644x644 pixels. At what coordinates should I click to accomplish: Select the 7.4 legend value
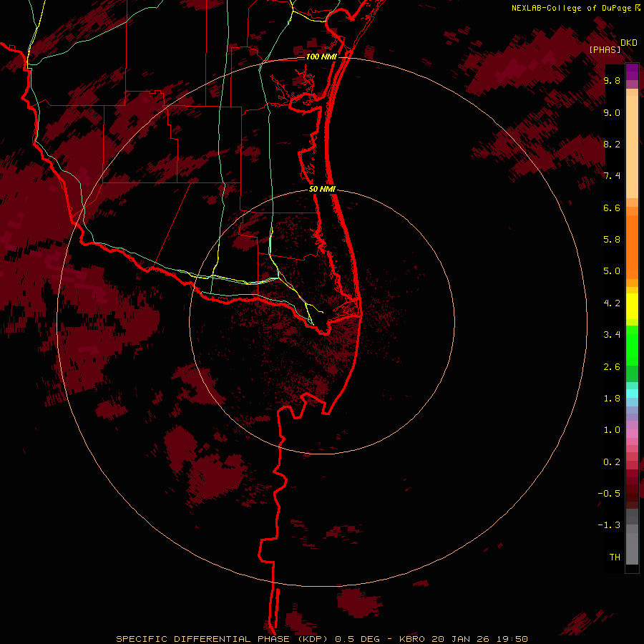click(x=612, y=176)
